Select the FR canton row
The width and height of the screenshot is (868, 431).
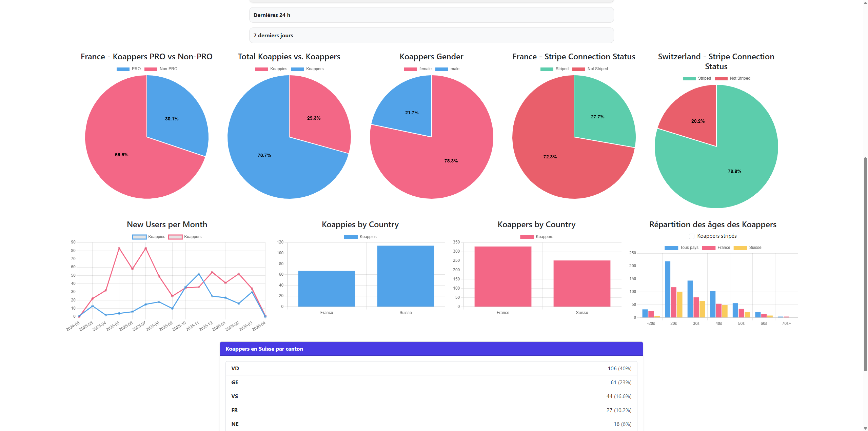(x=431, y=410)
